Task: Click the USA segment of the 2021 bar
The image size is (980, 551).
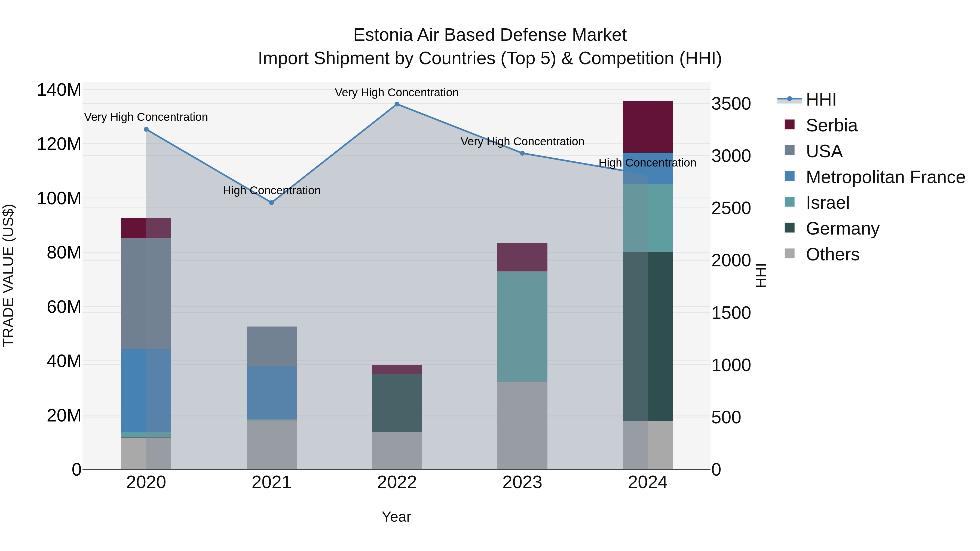Action: [272, 346]
